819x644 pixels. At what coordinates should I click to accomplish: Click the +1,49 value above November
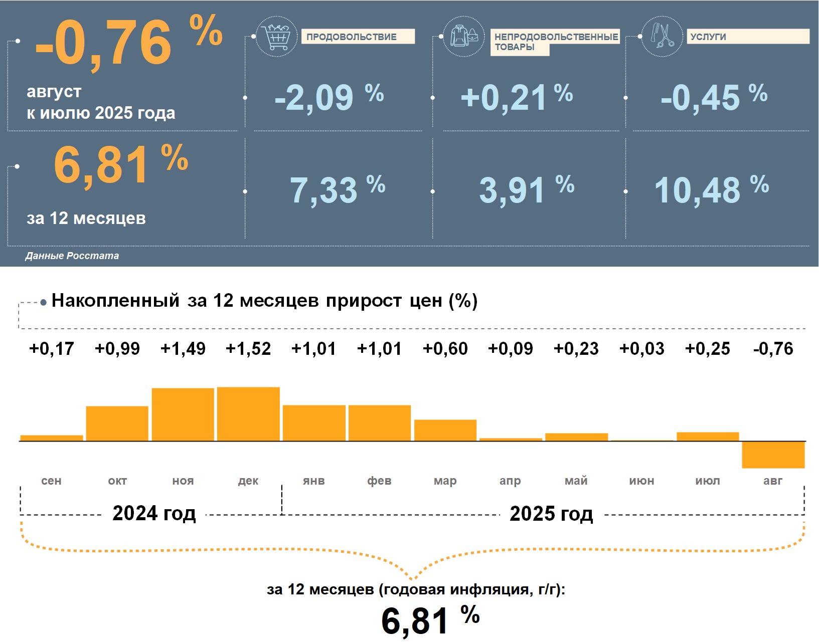pos(183,348)
